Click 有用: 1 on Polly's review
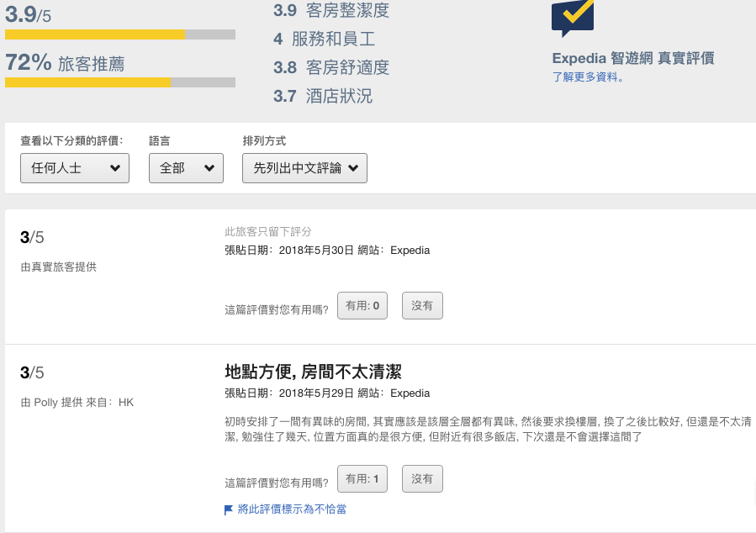 (362, 479)
